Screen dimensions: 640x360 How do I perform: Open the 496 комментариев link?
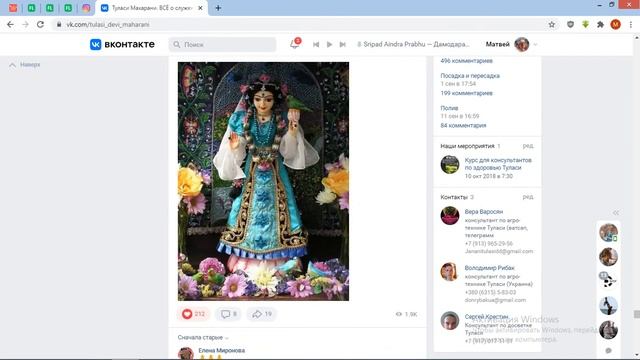[x=467, y=60]
